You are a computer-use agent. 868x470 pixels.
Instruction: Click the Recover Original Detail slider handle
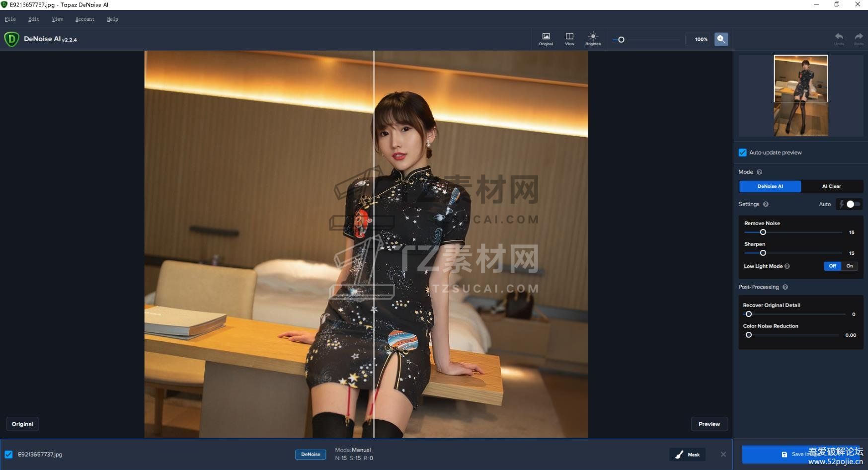pyautogui.click(x=749, y=314)
